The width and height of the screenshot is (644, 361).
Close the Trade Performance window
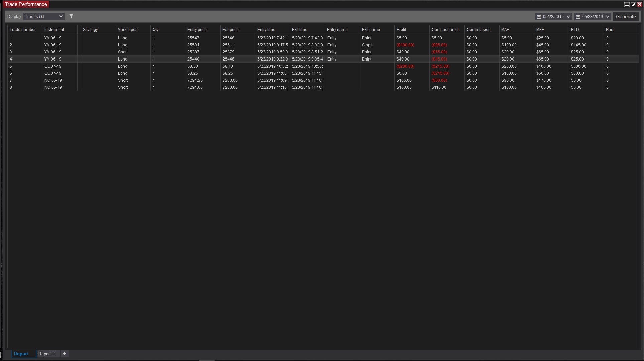(x=640, y=4)
